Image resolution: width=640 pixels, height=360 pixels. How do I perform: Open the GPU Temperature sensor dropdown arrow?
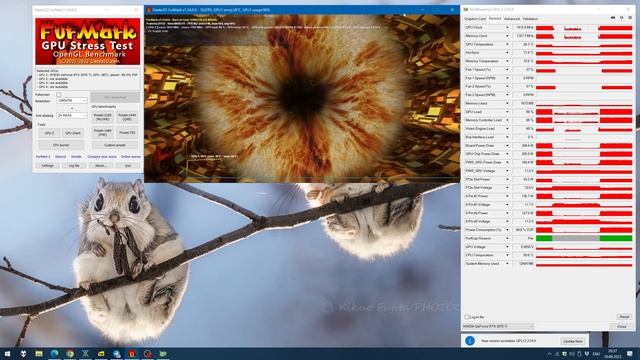507,44
